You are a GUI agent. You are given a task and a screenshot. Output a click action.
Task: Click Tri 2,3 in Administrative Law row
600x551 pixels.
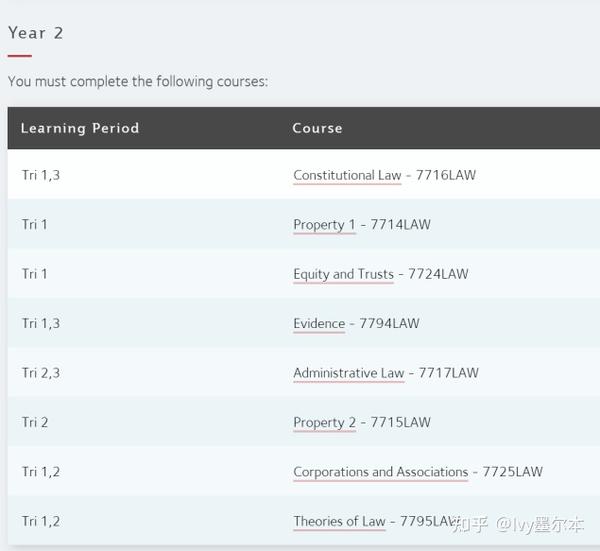[41, 373]
